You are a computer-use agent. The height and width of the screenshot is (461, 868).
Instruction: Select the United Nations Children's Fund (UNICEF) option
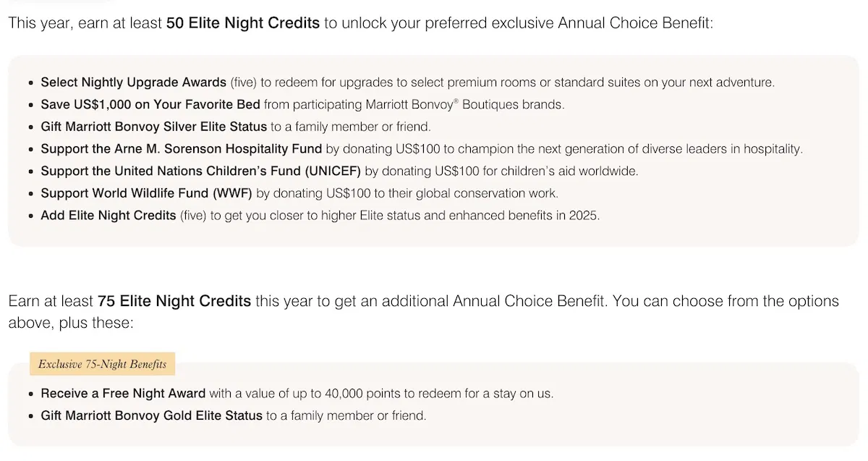coord(200,172)
